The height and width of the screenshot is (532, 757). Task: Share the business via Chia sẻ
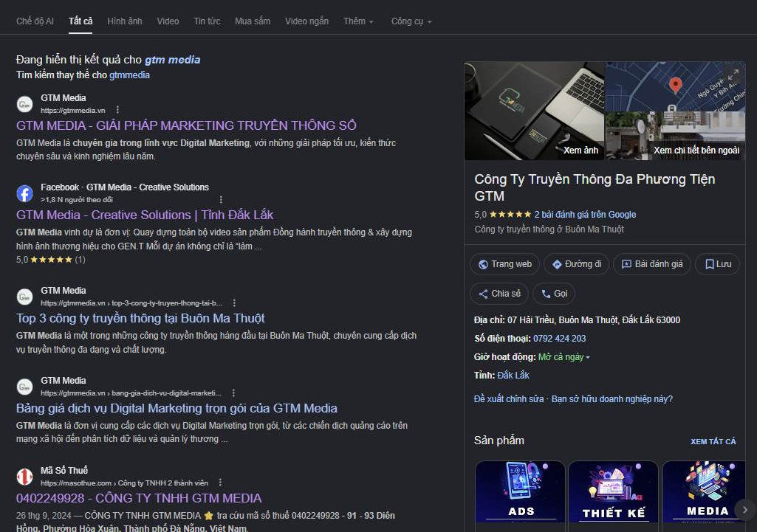(x=499, y=293)
